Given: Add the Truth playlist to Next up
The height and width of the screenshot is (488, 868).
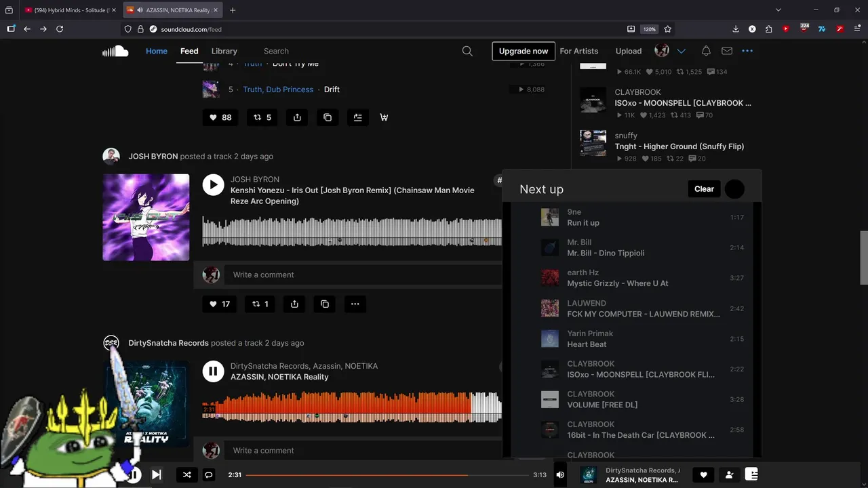Looking at the screenshot, I should 357,117.
